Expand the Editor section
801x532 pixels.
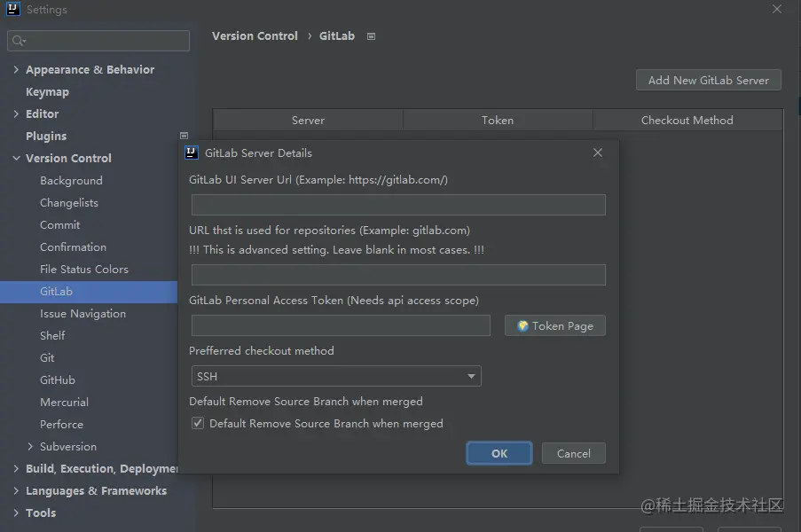click(16, 113)
